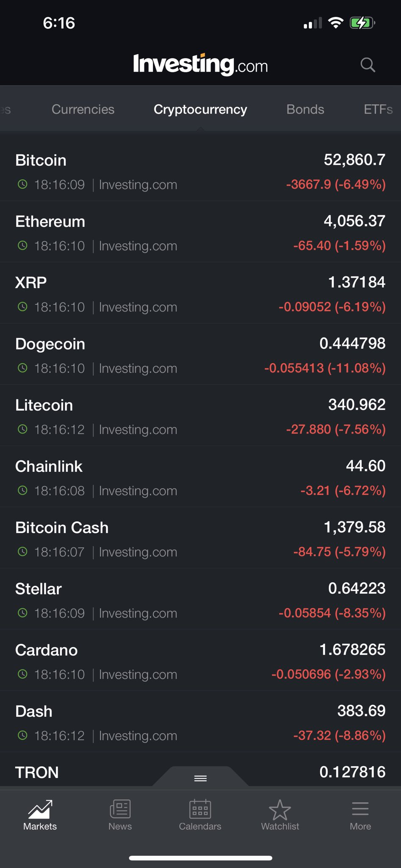This screenshot has width=401, height=868.
Task: Open the News section icon
Action: click(120, 810)
